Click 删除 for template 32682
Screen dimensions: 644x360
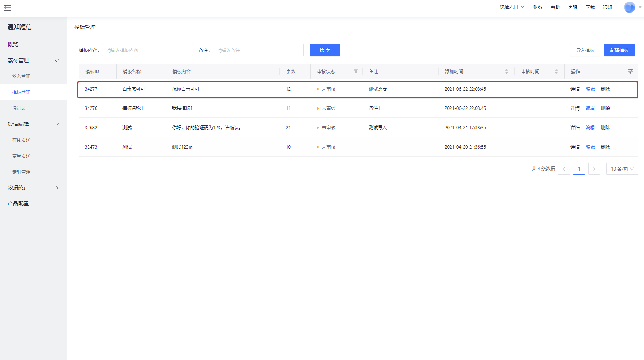605,128
